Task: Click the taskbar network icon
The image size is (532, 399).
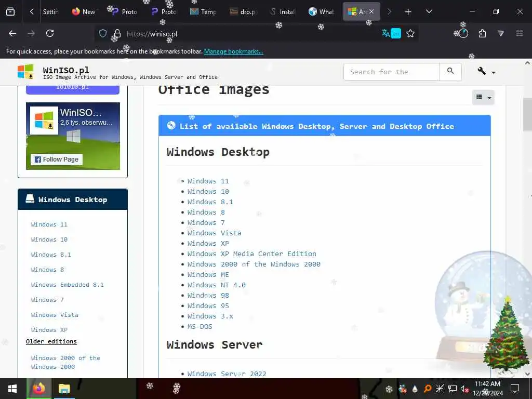Action: 453,389
